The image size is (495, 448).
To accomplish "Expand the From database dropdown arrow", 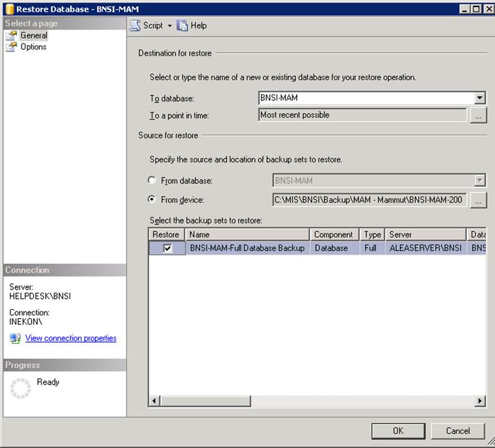I will point(479,180).
